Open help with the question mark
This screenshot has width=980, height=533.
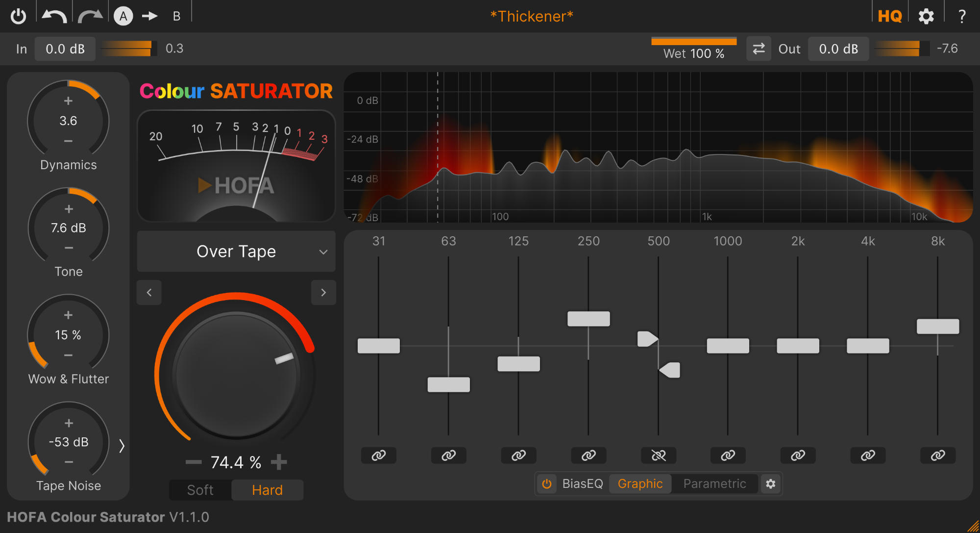962,16
